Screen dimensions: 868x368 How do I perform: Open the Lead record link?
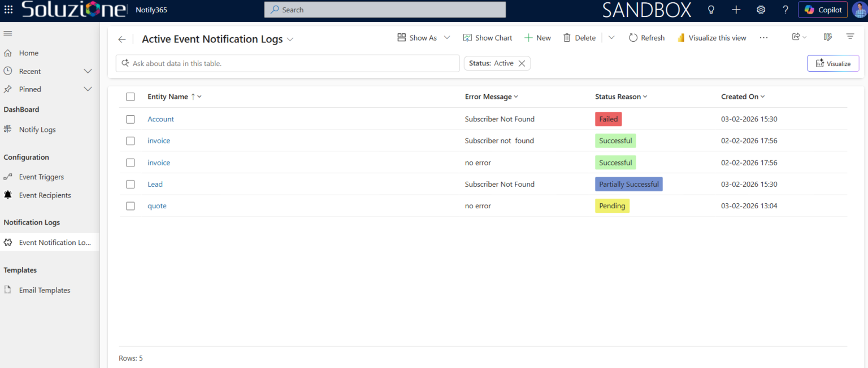tap(155, 184)
